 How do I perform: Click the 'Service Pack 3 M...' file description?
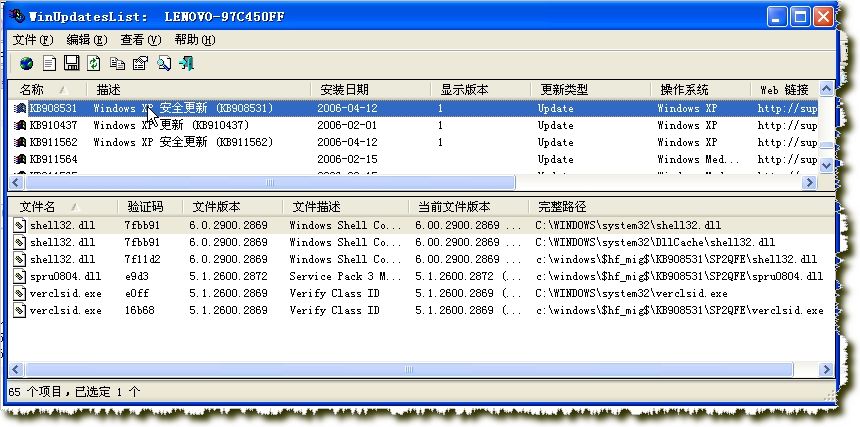coord(346,276)
